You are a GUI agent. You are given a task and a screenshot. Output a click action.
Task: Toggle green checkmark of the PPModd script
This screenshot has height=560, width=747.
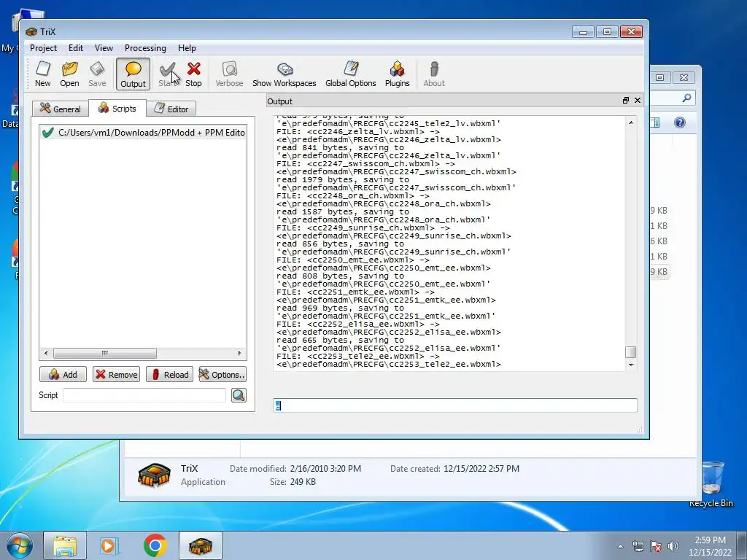(47, 133)
